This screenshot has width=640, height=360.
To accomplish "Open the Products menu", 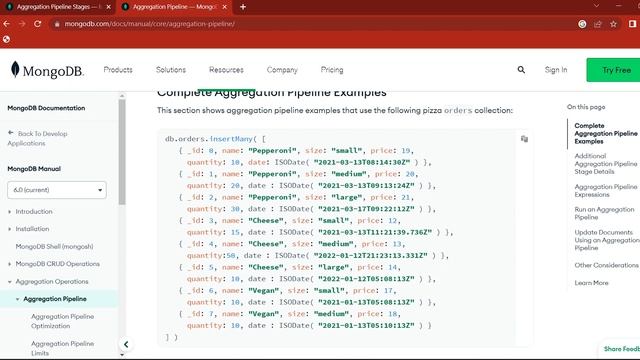I will [118, 70].
